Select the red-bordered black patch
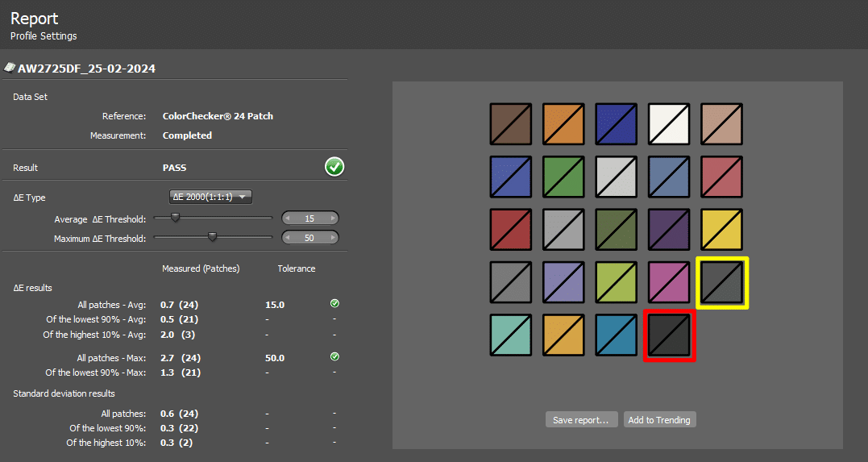The width and height of the screenshot is (868, 462). (x=669, y=335)
